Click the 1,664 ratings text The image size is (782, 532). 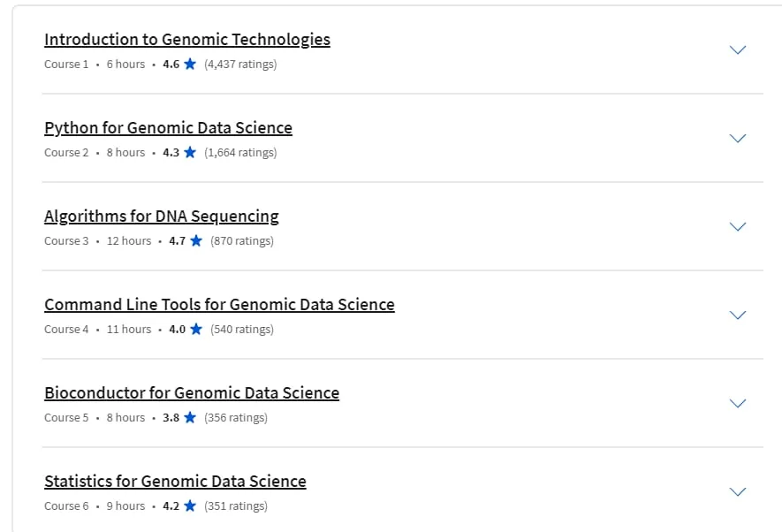click(240, 153)
